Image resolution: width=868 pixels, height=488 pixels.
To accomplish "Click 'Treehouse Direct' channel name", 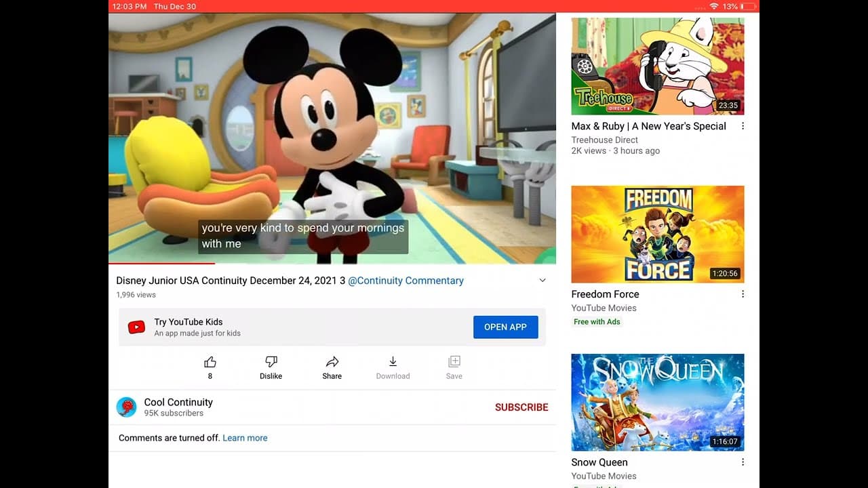I will [605, 140].
